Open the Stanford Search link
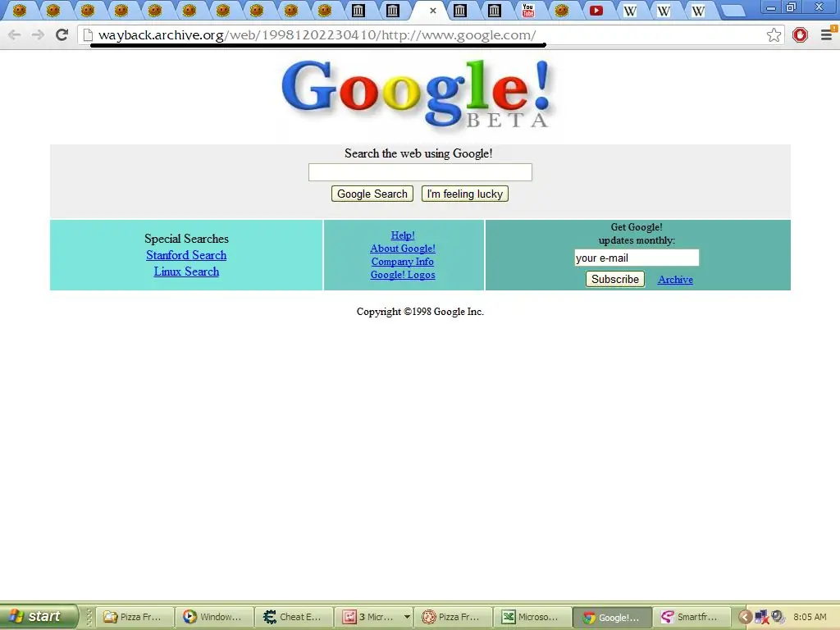The image size is (840, 630). [186, 255]
